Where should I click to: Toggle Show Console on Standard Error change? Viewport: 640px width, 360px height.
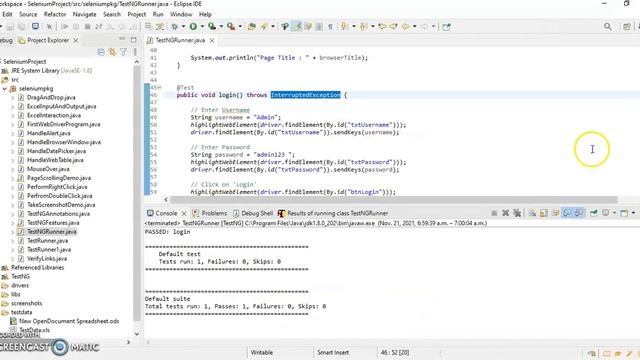tap(579, 213)
